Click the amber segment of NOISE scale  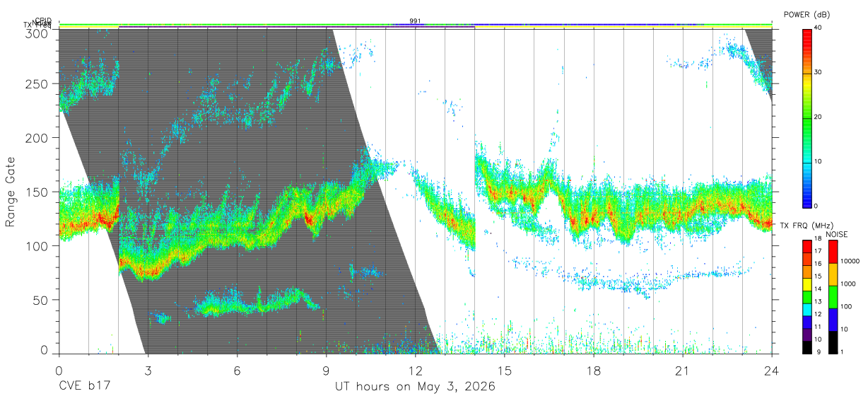pyautogui.click(x=833, y=274)
